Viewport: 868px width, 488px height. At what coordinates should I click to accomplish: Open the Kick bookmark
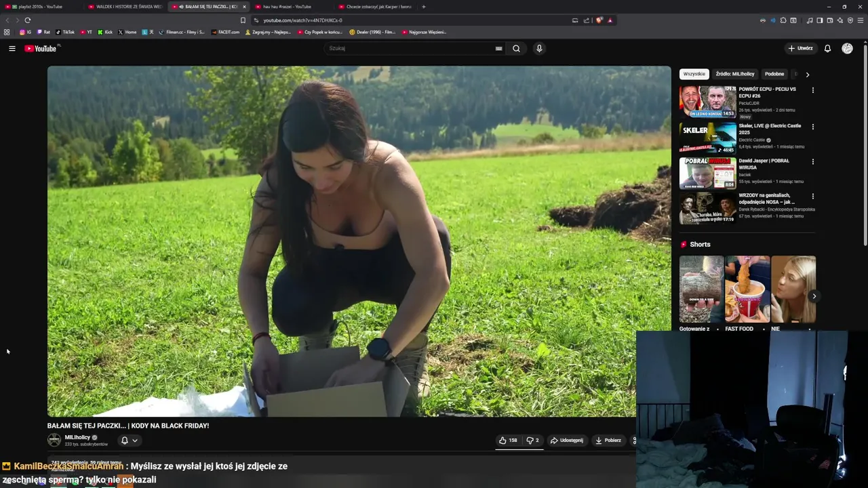point(105,32)
